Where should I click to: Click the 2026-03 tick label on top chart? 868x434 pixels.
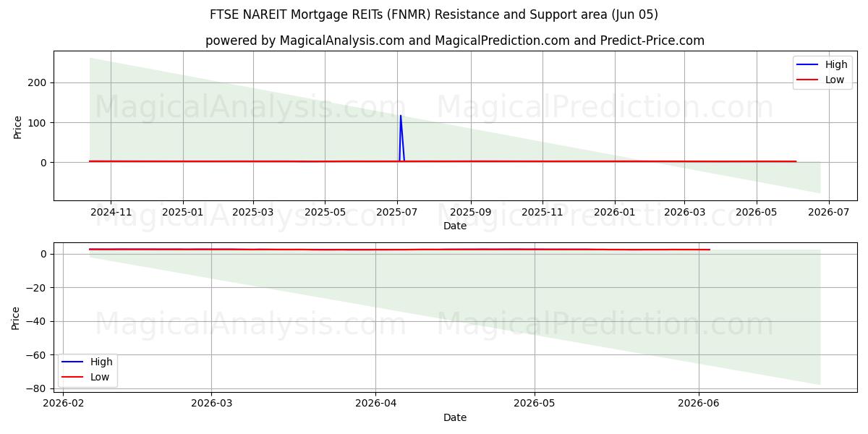[684, 213]
